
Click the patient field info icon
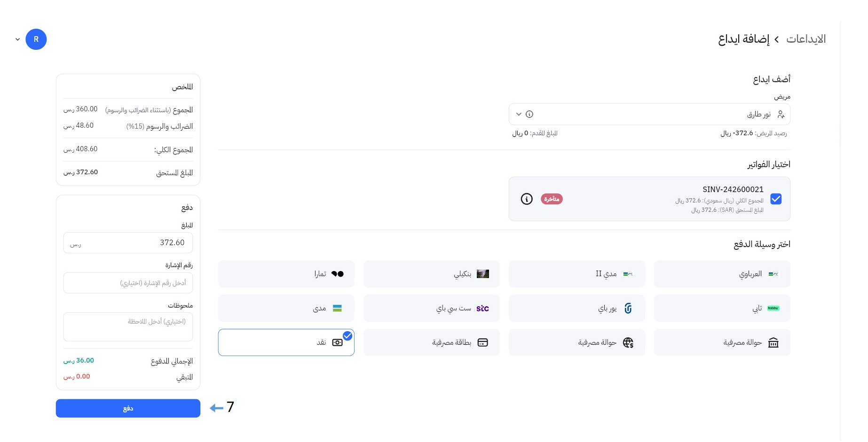[x=529, y=114]
